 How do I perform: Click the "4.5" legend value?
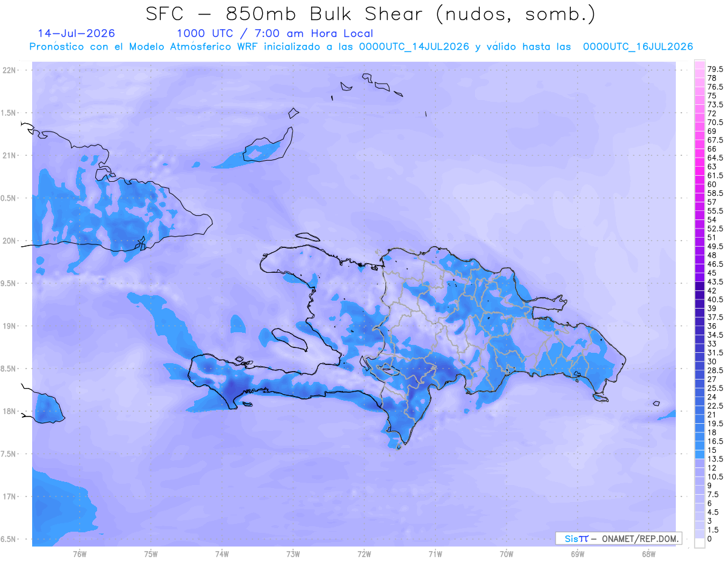713,512
